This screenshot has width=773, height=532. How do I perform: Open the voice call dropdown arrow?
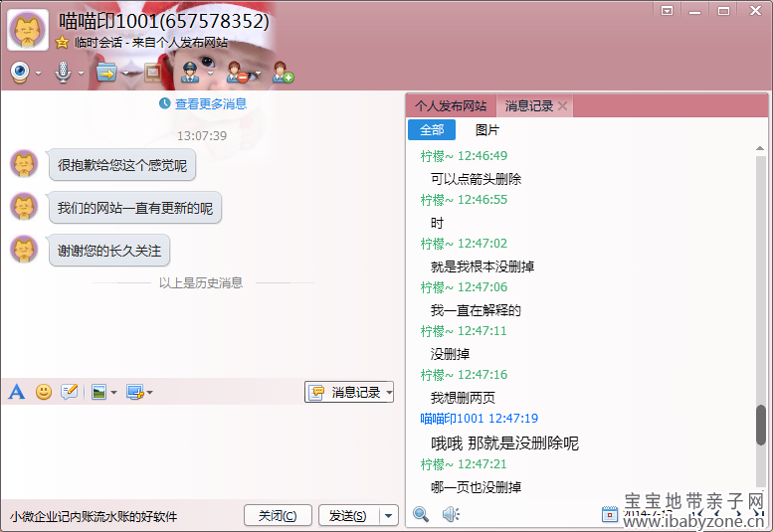81,74
